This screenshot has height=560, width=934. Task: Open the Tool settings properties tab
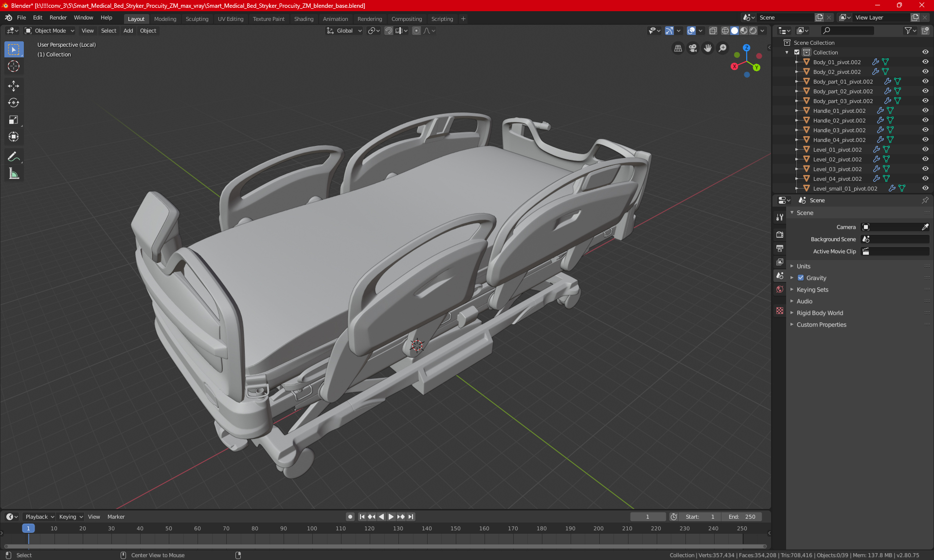(780, 217)
